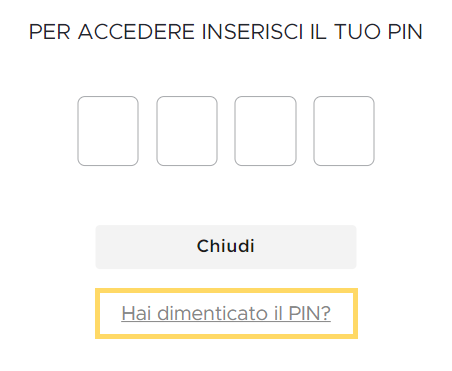
Task: Select the heading 'PER ACCEDERE INSERISCI IL TUO PIN'
Action: 226,32
